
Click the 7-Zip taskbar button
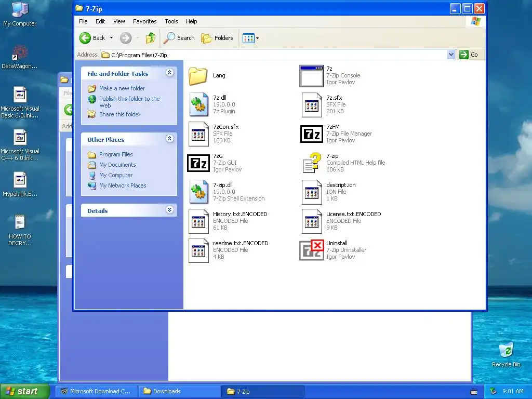tap(262, 391)
